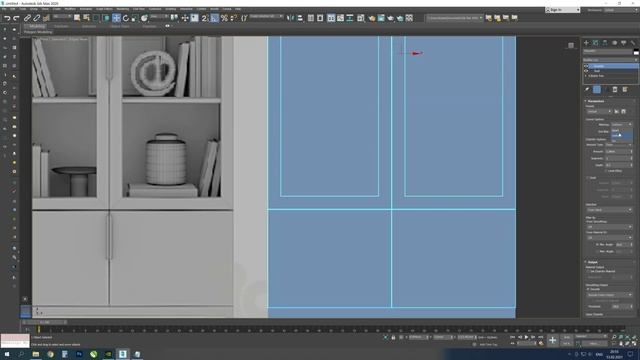Open the Rendered Frame Window icon

point(381,18)
